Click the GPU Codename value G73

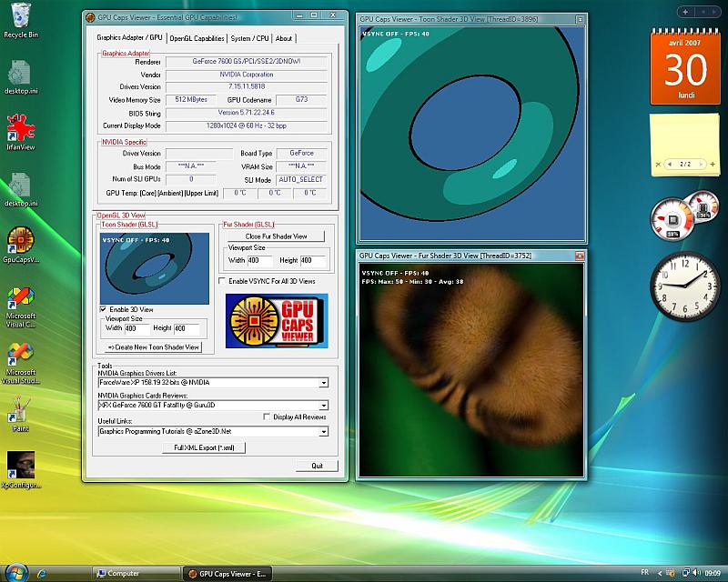coord(301,99)
